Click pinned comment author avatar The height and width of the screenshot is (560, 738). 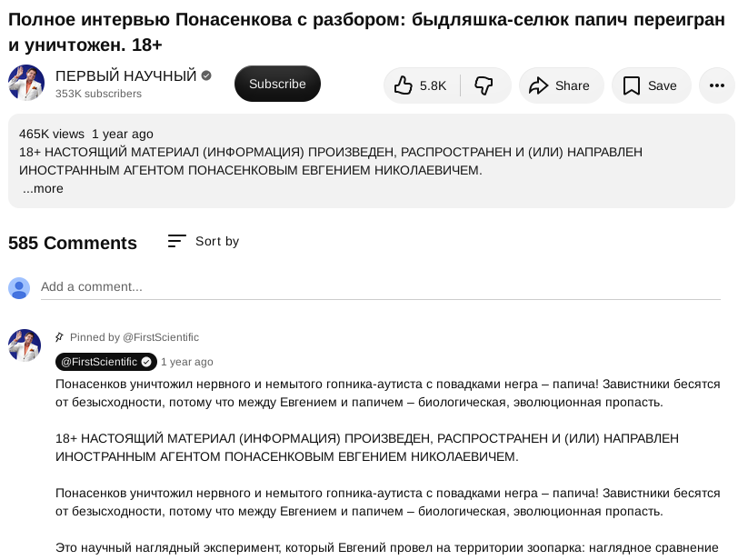pyautogui.click(x=25, y=345)
